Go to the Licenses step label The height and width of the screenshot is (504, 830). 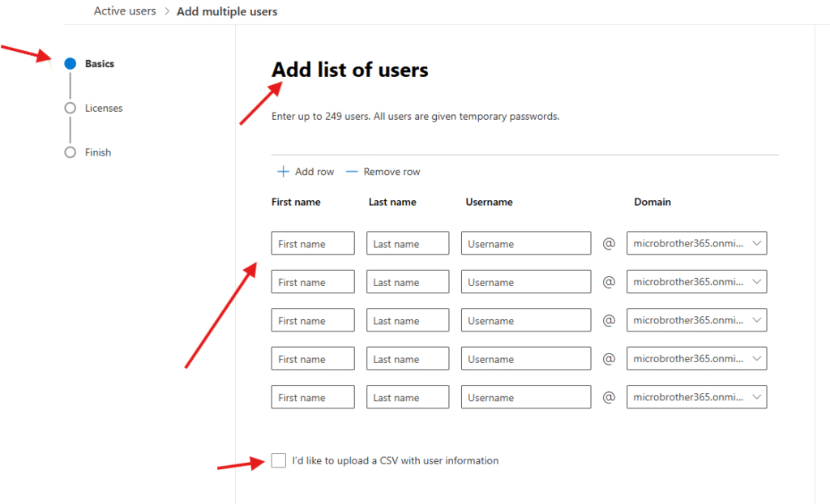pyautogui.click(x=104, y=108)
